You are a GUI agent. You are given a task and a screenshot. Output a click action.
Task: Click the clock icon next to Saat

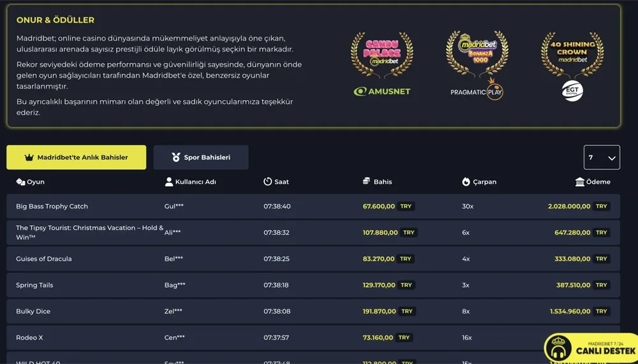[268, 182]
